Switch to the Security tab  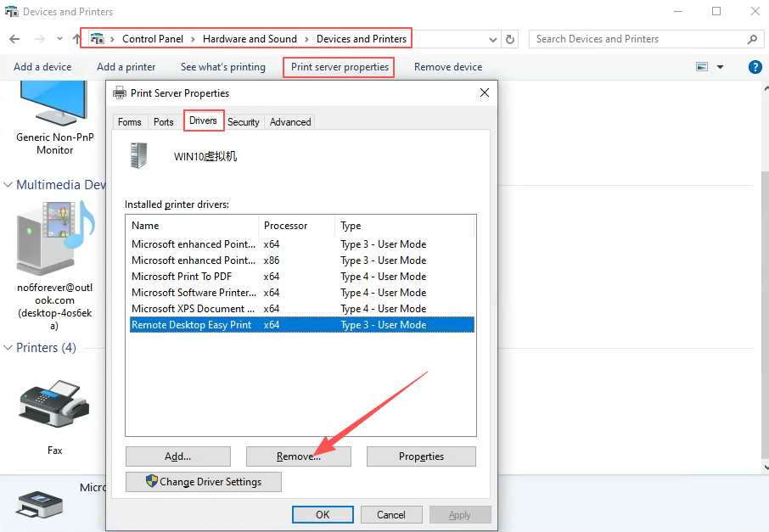click(244, 122)
